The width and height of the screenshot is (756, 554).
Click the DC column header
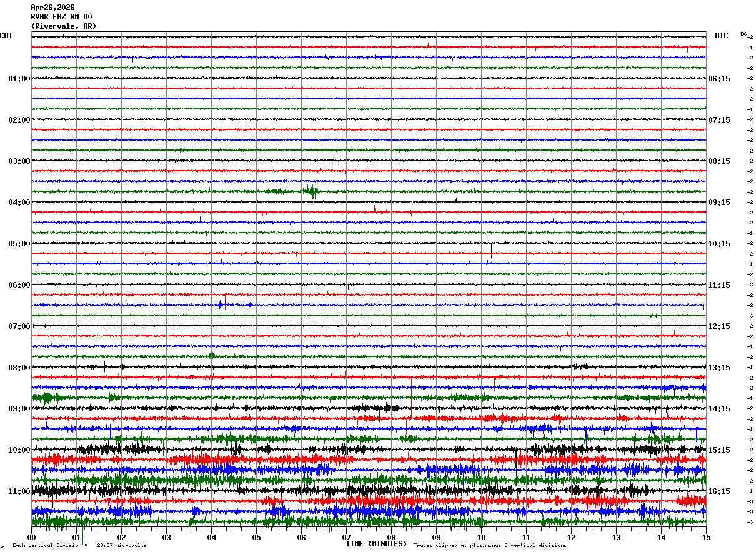(x=744, y=34)
